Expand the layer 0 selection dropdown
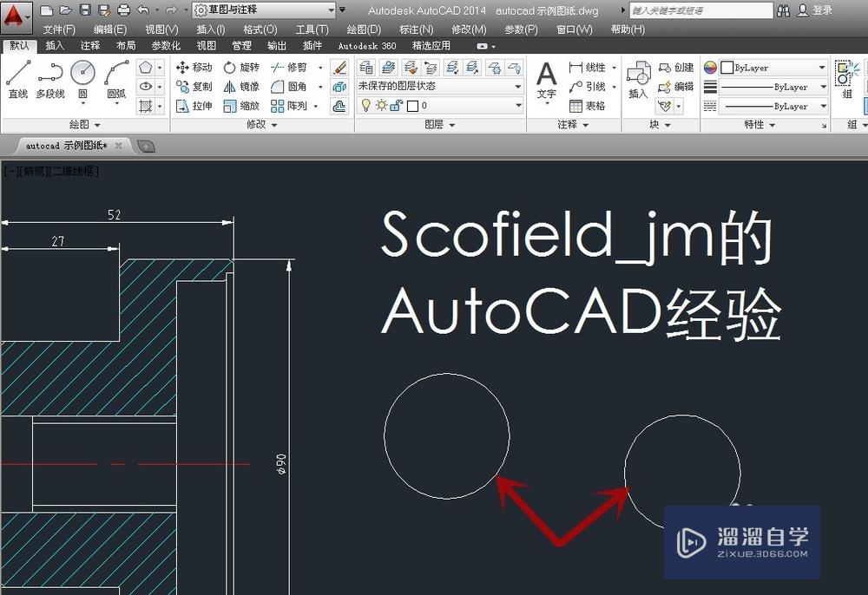Screen dimensions: 868x595 519,103
